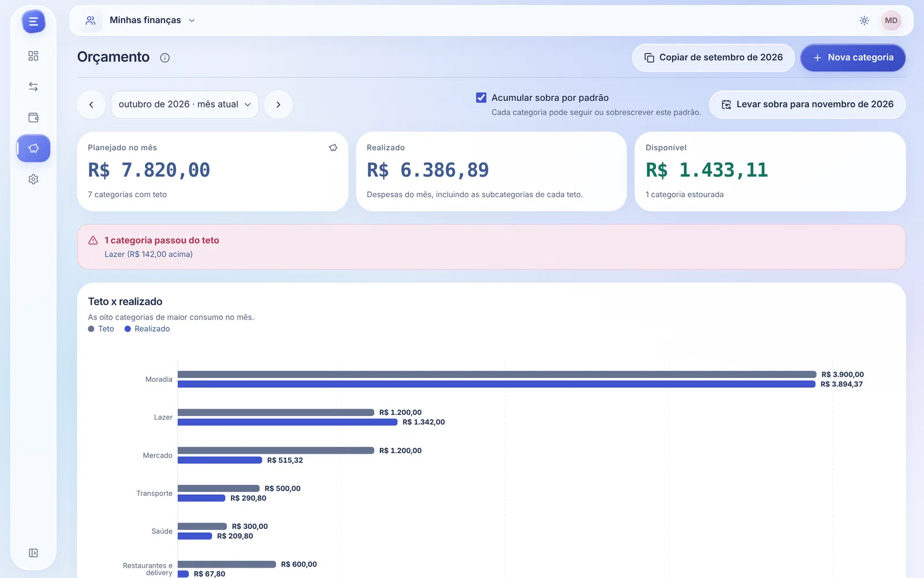This screenshot has width=924, height=578.
Task: Click the '1 categoria passou do teto' heading
Action: pyautogui.click(x=162, y=240)
